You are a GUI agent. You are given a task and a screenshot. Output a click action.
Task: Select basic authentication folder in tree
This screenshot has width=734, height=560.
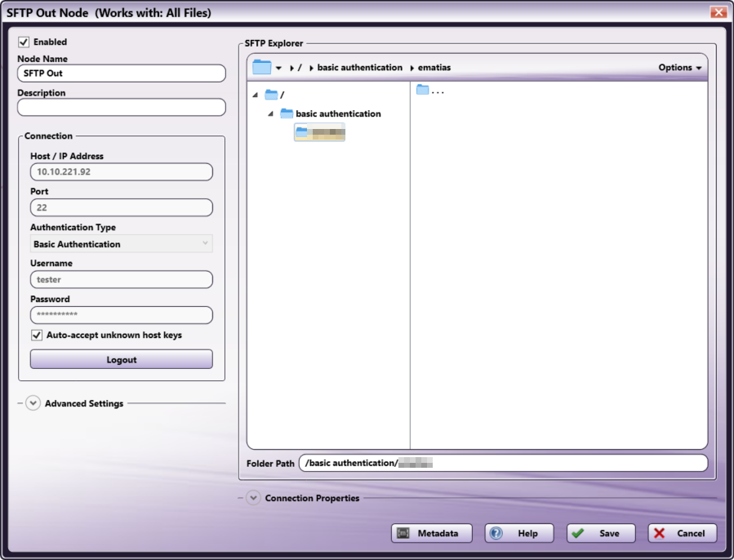(331, 113)
